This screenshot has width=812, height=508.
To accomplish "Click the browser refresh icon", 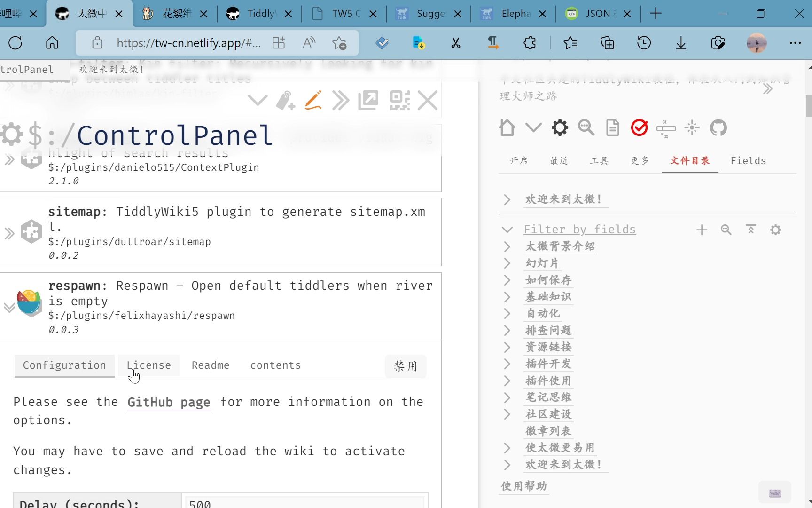I will (16, 43).
